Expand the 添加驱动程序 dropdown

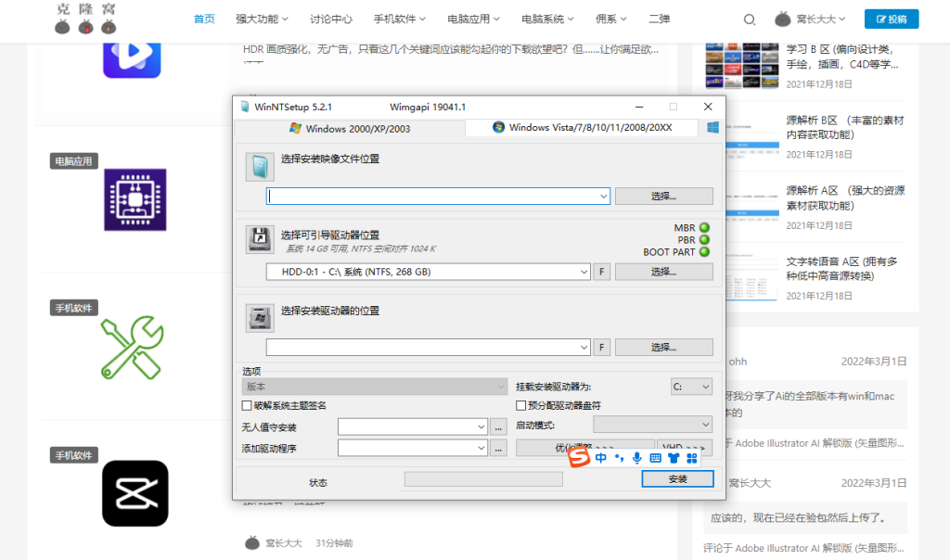481,448
